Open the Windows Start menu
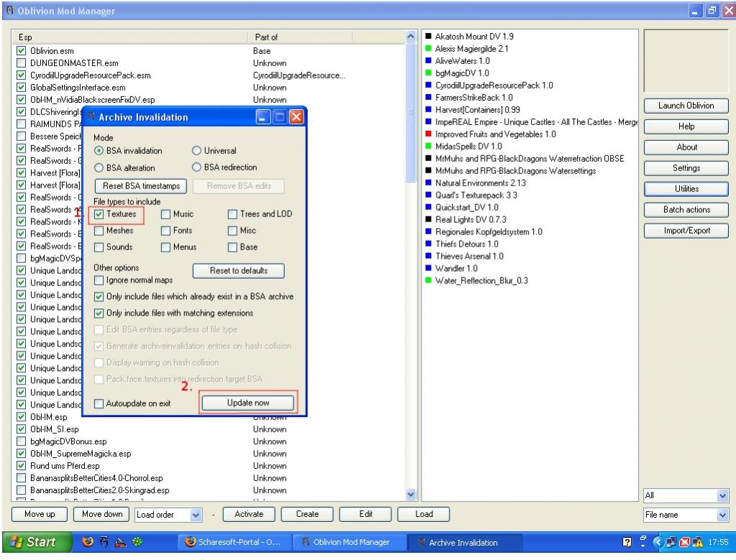This screenshot has height=560, width=736. click(x=34, y=543)
